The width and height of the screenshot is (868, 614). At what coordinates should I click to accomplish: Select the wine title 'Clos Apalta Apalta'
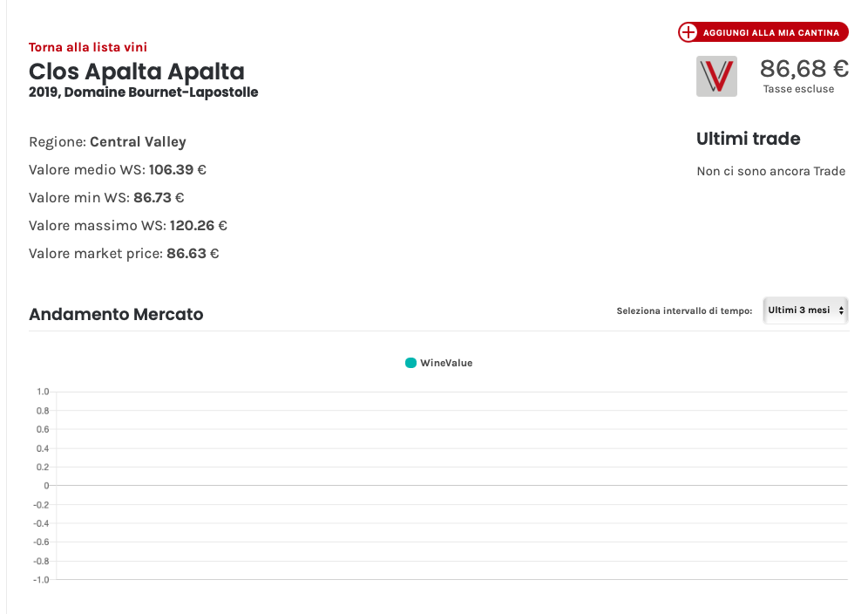click(x=137, y=72)
